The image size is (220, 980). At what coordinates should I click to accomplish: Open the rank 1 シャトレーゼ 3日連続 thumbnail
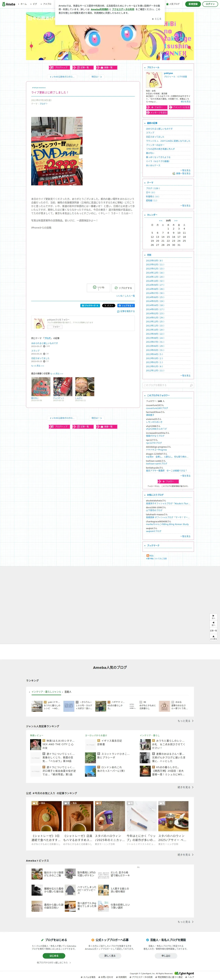tap(46, 816)
